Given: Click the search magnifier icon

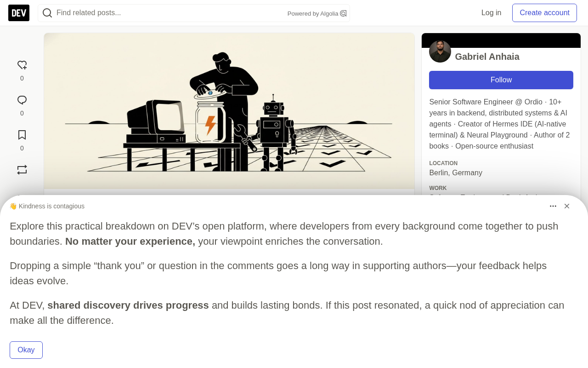Looking at the screenshot, I should 47,13.
